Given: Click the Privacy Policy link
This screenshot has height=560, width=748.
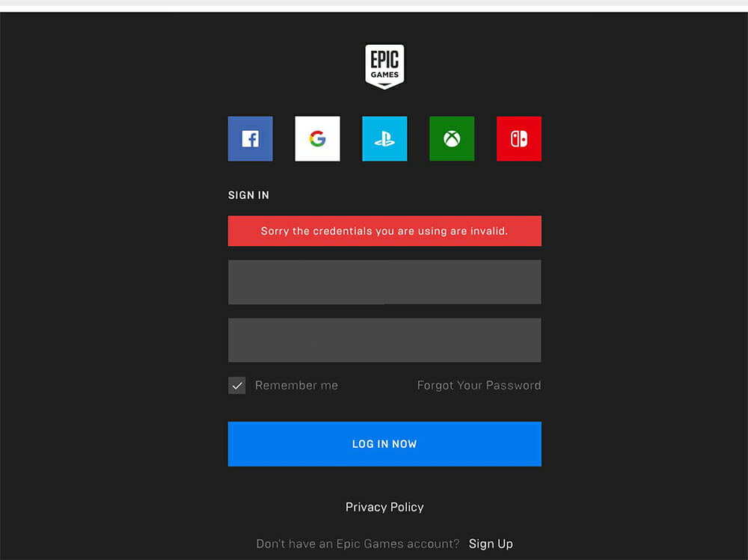Looking at the screenshot, I should click(384, 507).
